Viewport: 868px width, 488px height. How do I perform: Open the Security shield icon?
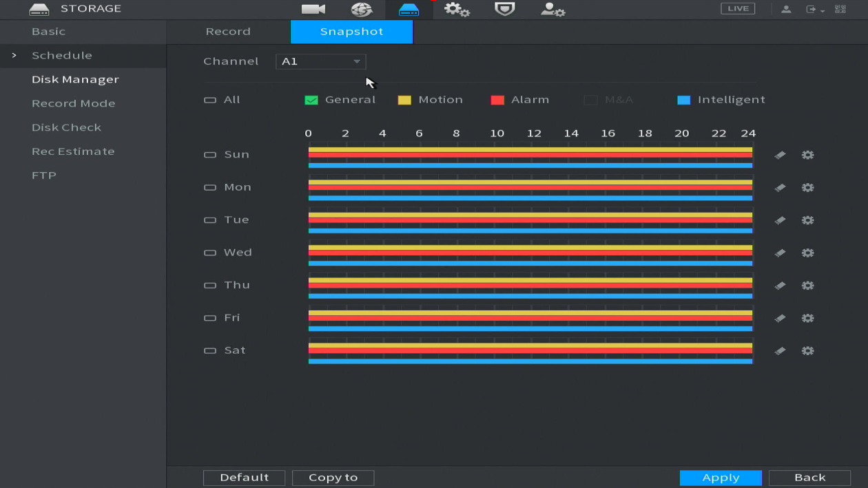504,9
